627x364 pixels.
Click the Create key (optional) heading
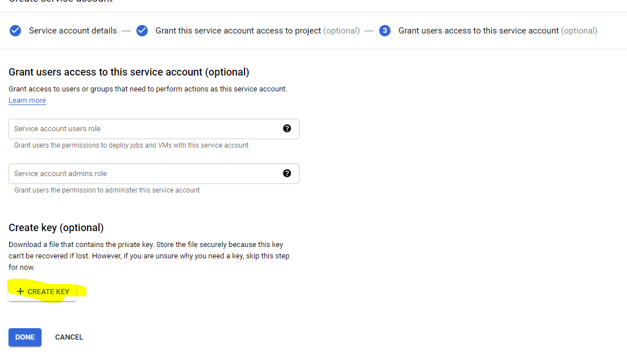(56, 228)
